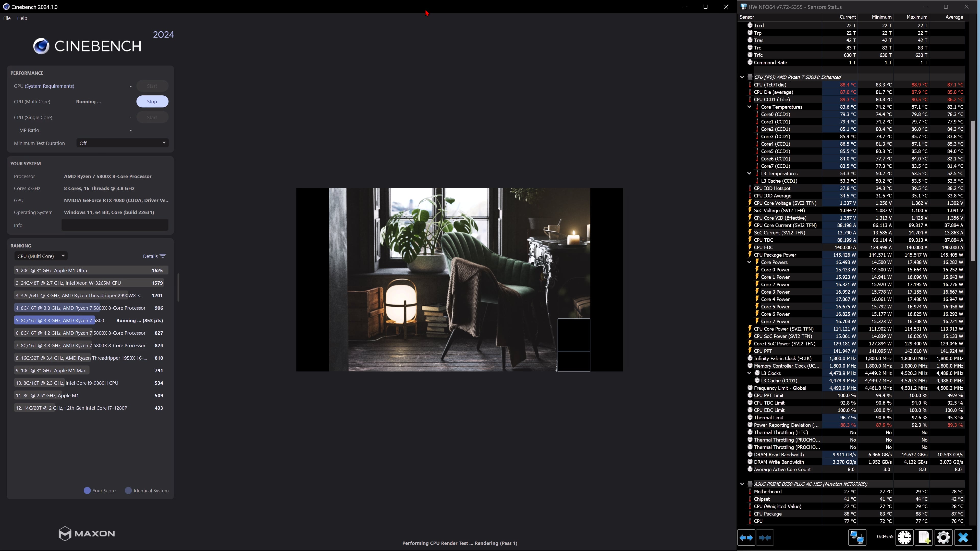Collapse the L3 Temperatures tree node
980x551 pixels.
pos(749,173)
